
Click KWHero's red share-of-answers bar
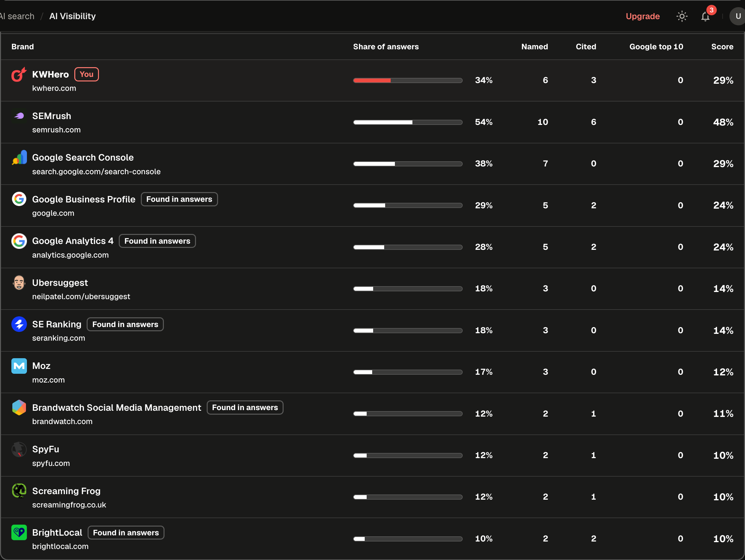point(408,80)
